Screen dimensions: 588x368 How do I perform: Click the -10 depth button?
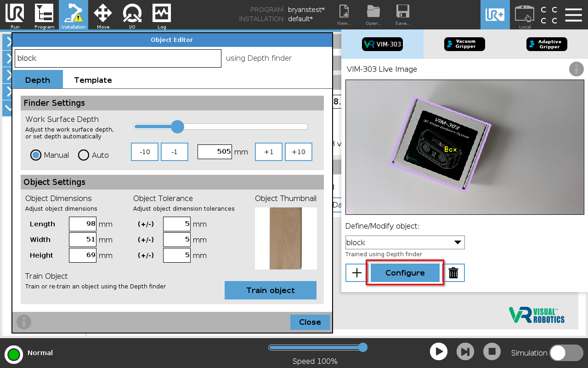pos(145,152)
